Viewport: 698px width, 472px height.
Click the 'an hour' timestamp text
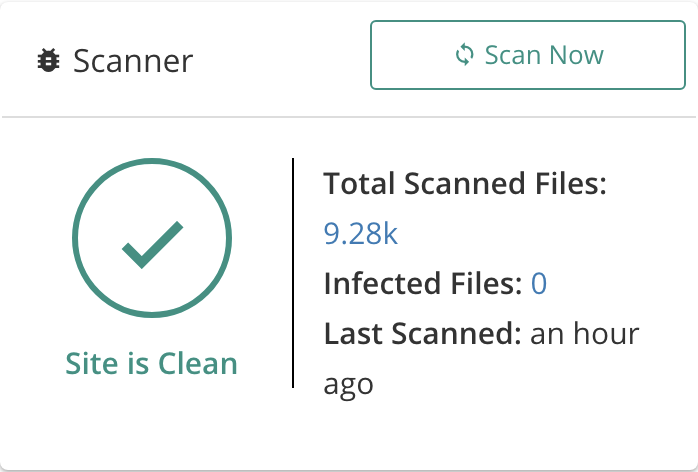tap(585, 333)
